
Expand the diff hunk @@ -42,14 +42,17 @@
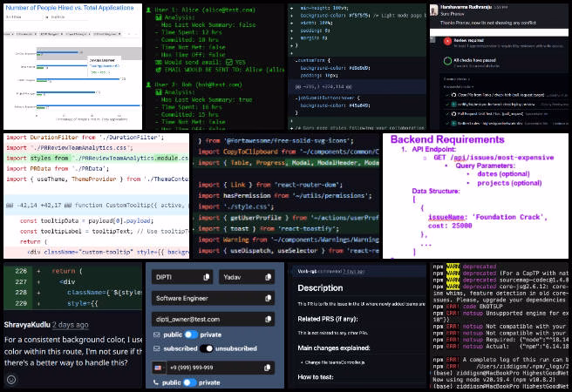[x=96, y=206]
